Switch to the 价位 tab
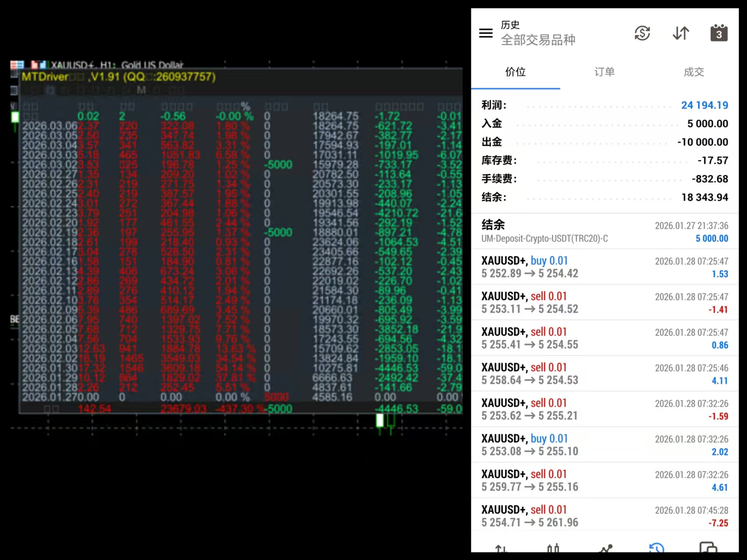Screen dimensions: 747x560 515,72
